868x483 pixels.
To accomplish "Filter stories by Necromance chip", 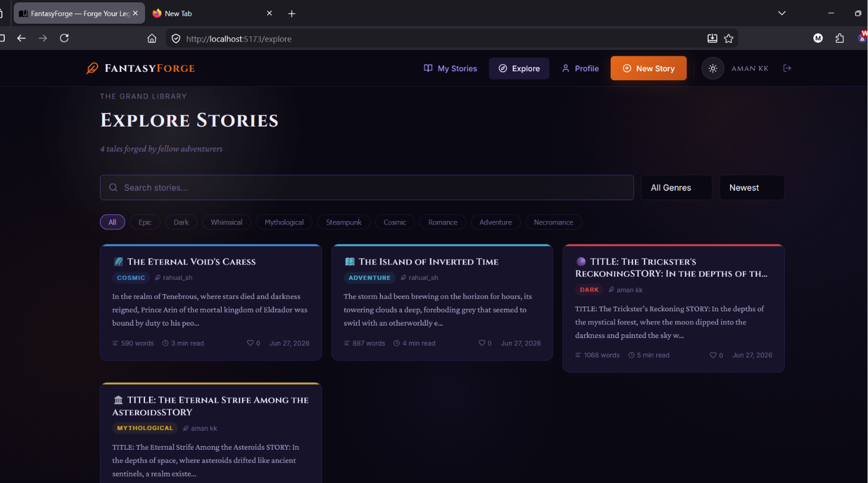I will tap(553, 222).
